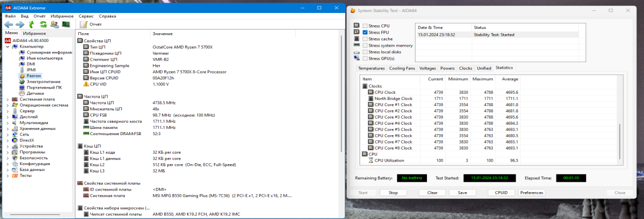The height and width of the screenshot is (219, 644).
Task: Switch to the Избранное side panel tab
Action: 35,33
